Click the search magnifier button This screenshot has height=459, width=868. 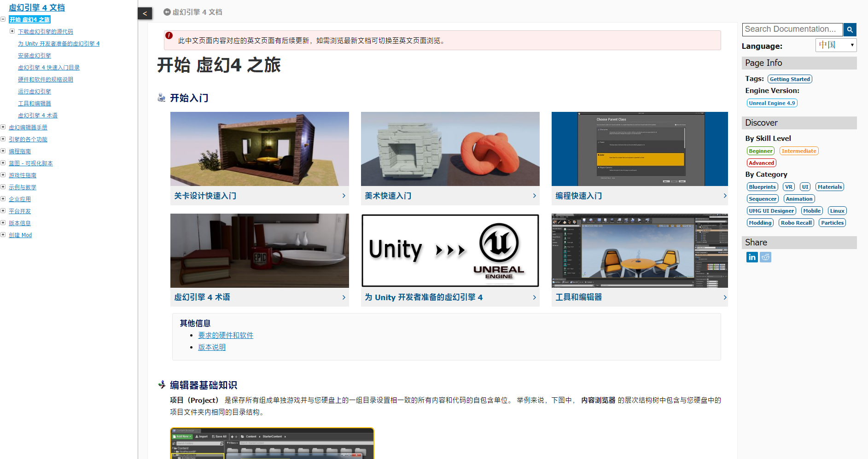pos(850,29)
